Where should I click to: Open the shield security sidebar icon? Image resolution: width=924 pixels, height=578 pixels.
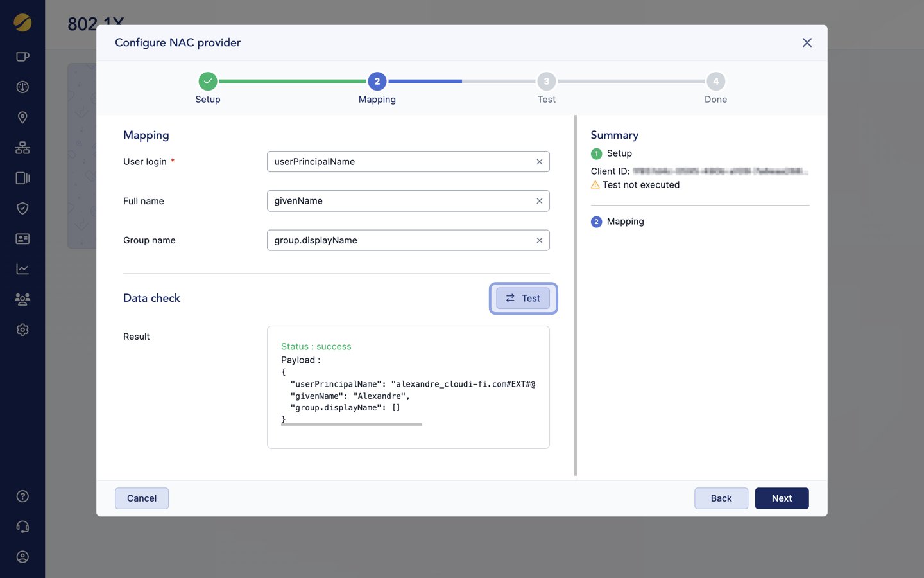tap(22, 208)
